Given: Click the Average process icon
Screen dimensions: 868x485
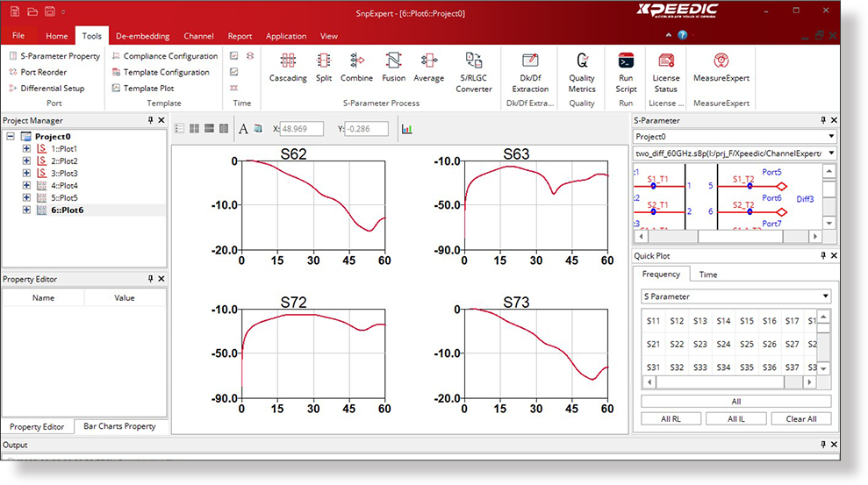Looking at the screenshot, I should 428,61.
